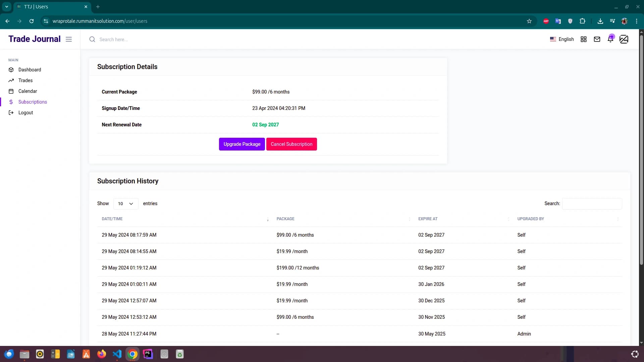Image resolution: width=644 pixels, height=362 pixels.
Task: Open PhpStorm from the dock
Action: click(148, 354)
